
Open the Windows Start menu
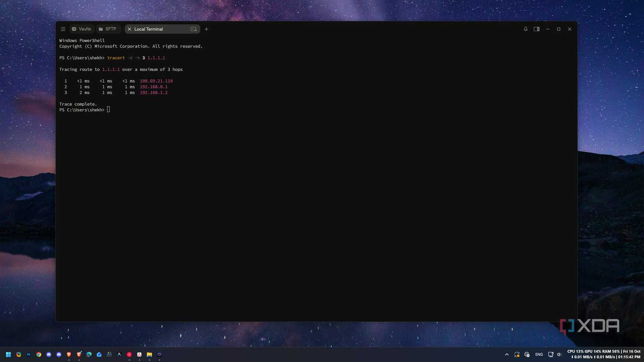(8, 355)
